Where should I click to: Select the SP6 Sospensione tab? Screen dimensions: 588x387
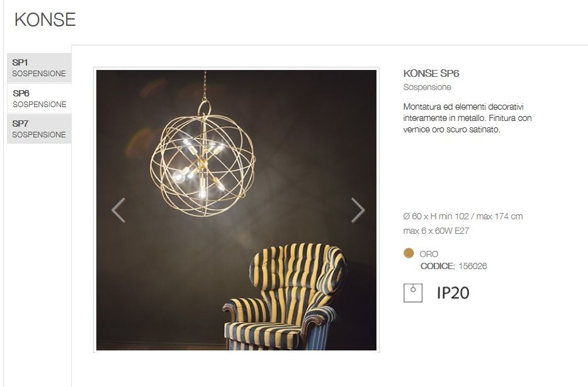click(x=39, y=98)
